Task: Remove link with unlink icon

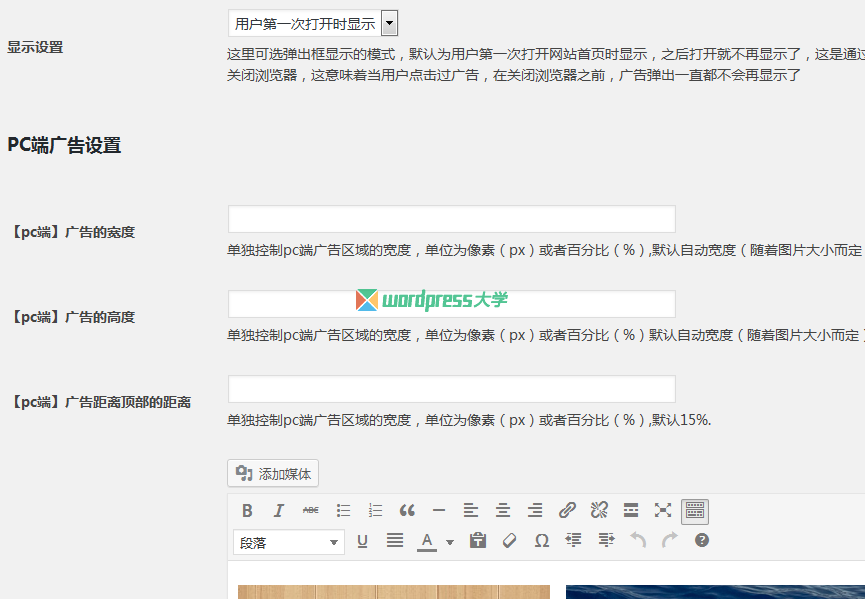Action: point(599,511)
